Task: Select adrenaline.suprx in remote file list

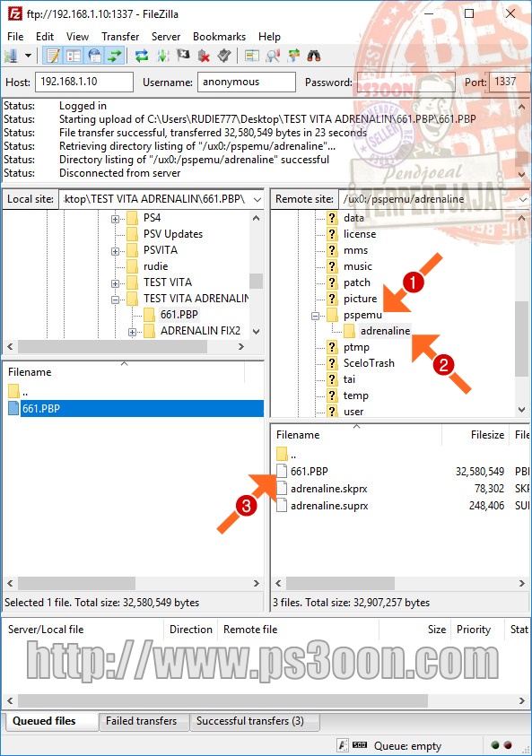Action: pyautogui.click(x=329, y=505)
